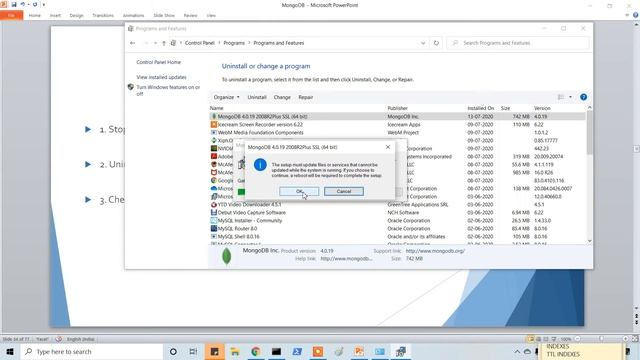Select Debut Video Capture Software icon
The height and width of the screenshot is (360, 640).
click(213, 213)
